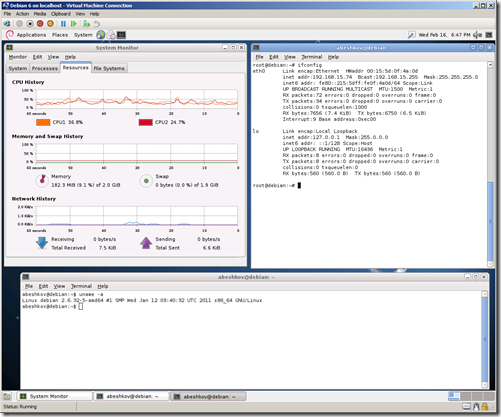Click the Turn Off VM toolbar icon

click(x=30, y=24)
